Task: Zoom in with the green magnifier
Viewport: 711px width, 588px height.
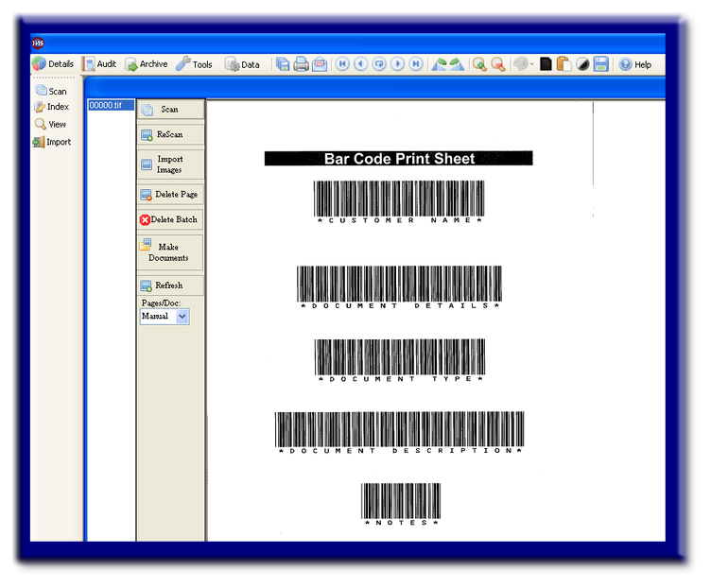Action: pos(479,64)
